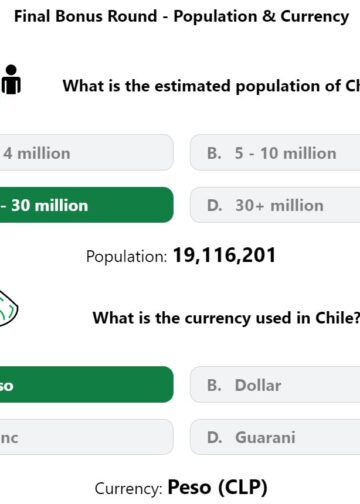Screen dimensions: 360x504
Task: Select answer B. 5 - 10 million
Action: [275, 153]
